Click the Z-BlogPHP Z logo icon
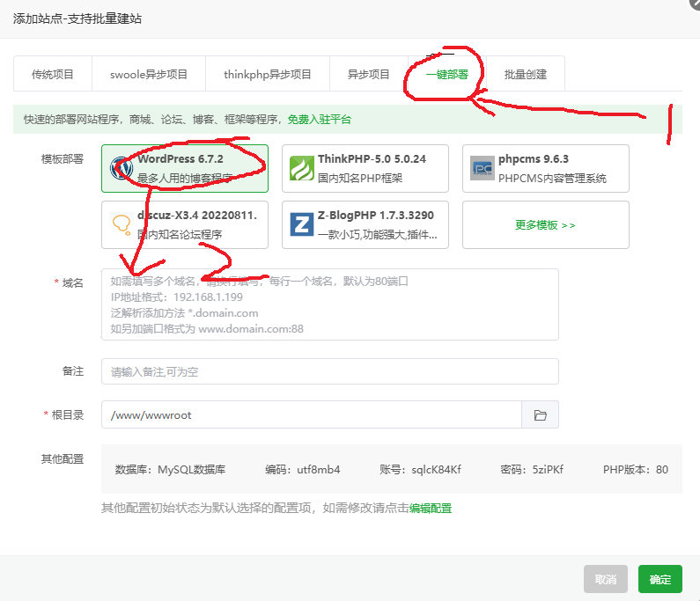700x601 pixels. 302,224
